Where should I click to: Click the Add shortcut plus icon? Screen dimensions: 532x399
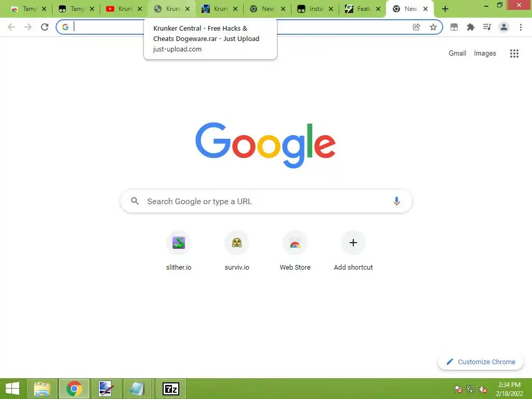[x=353, y=242]
